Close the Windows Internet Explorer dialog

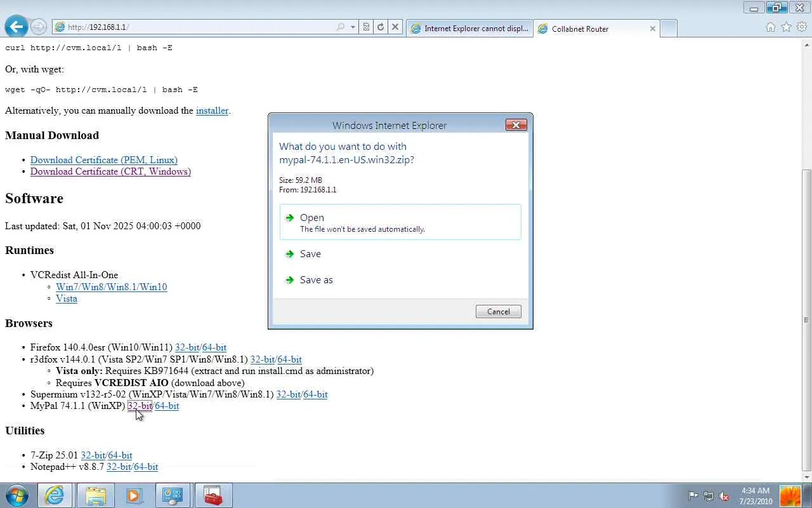516,125
